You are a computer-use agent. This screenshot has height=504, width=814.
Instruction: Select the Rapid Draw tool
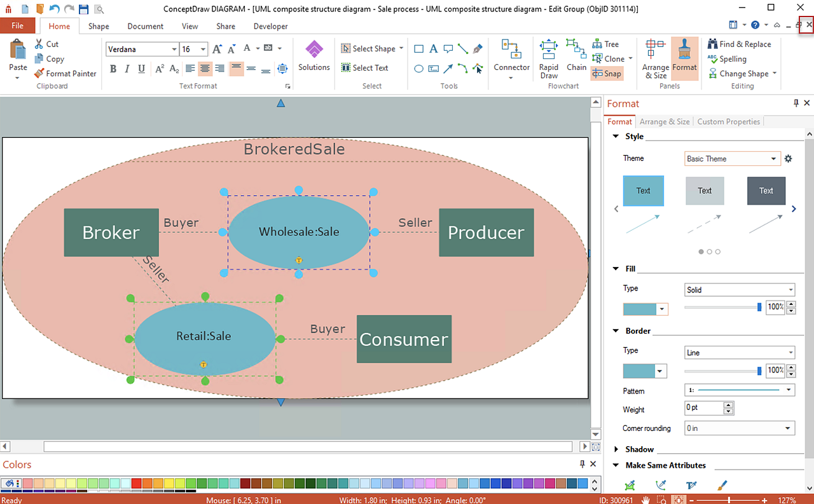(x=549, y=58)
